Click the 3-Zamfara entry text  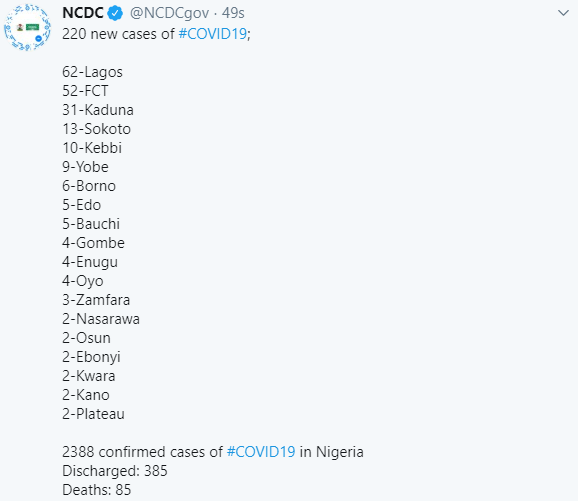pos(96,300)
